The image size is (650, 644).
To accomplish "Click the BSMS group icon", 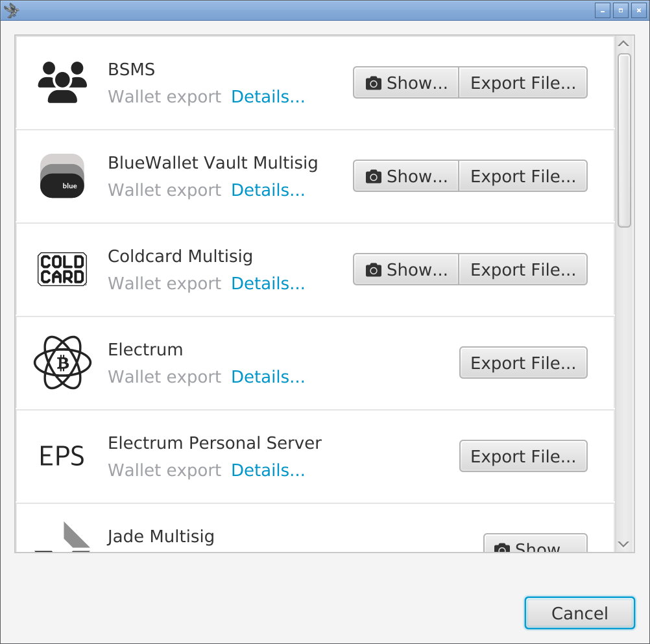I will pyautogui.click(x=62, y=82).
